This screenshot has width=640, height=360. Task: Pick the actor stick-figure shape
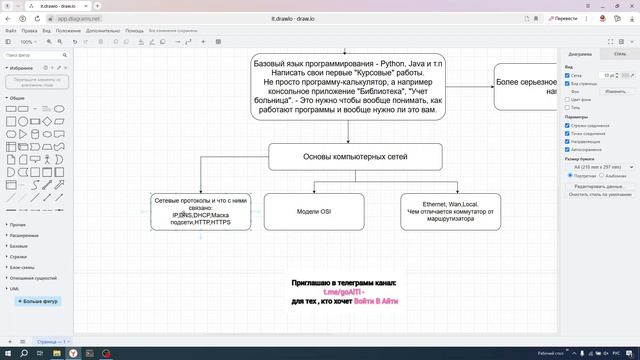[47, 159]
